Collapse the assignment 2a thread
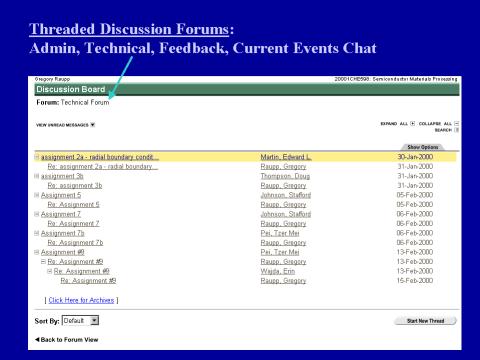The image size is (480, 360). click(x=37, y=157)
